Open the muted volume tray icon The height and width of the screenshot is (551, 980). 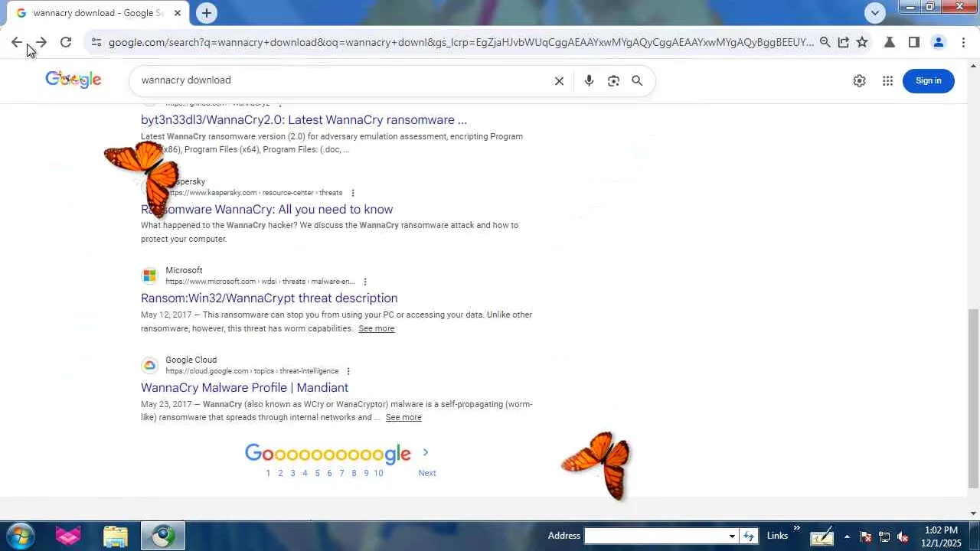[903, 536]
